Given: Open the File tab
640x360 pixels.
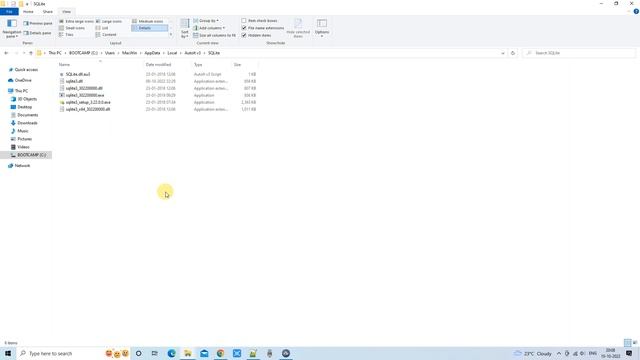Looking at the screenshot, I should coord(9,11).
